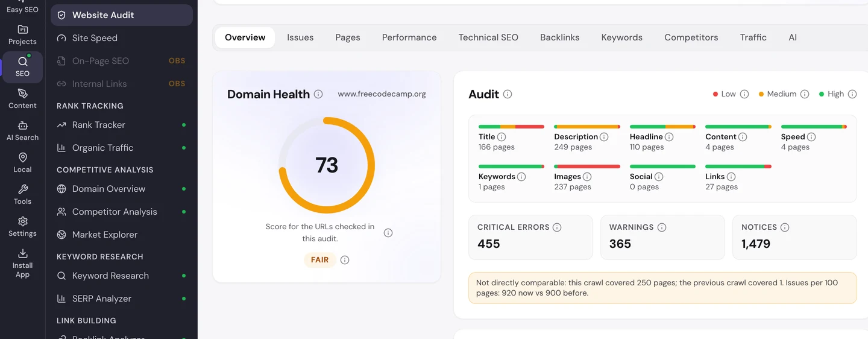Open the Performance tab
Screen dimensions: 868x339
(x=409, y=37)
